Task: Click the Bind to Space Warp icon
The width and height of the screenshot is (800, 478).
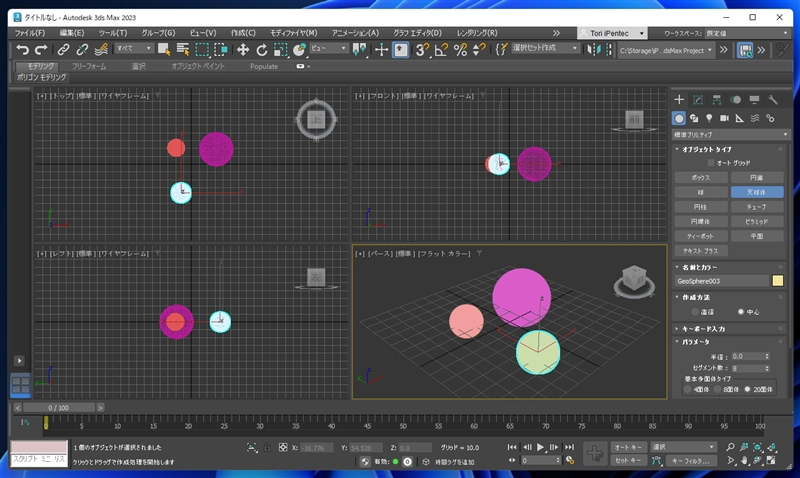Action: (x=101, y=49)
